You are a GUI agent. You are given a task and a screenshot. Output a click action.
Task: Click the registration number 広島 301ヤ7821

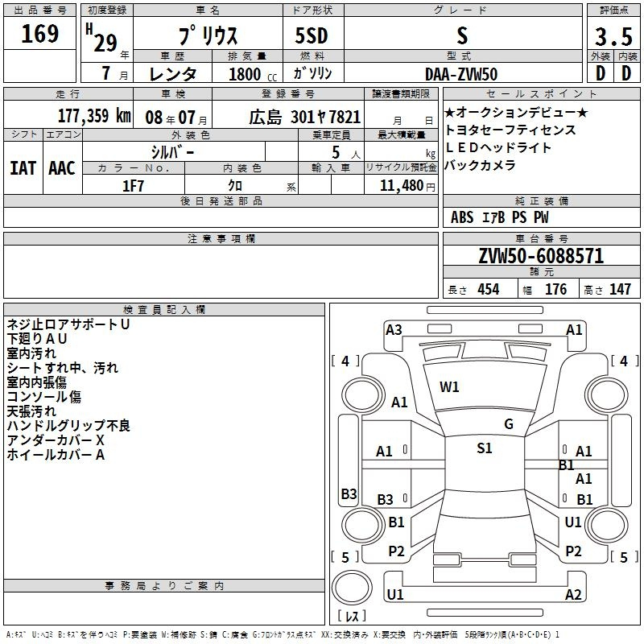[x=304, y=117]
